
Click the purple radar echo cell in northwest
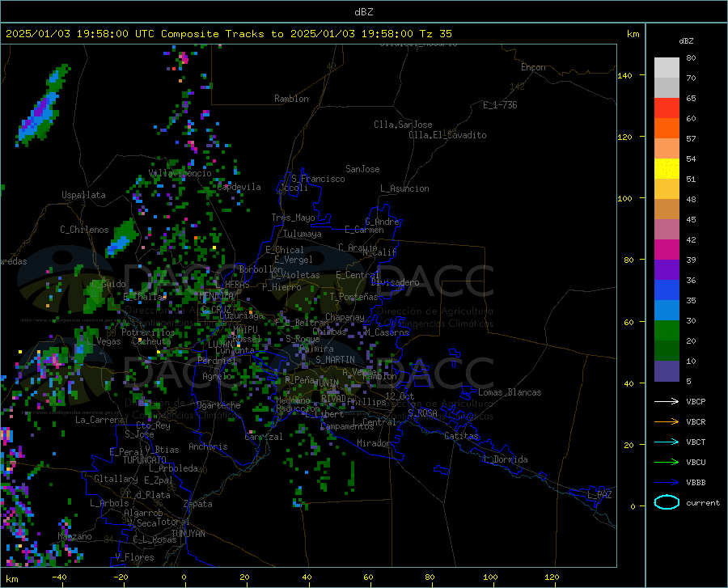(39, 111)
